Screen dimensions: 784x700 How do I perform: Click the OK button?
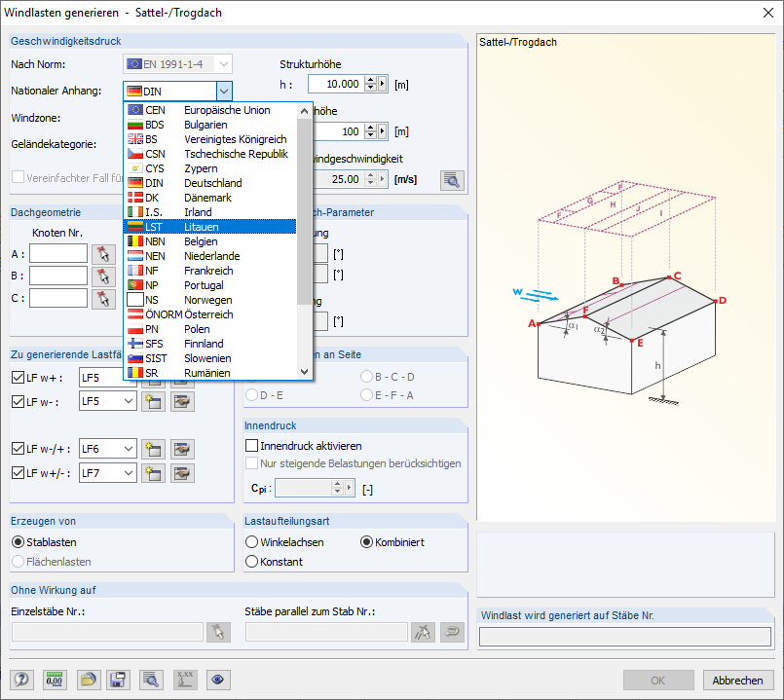pos(658,681)
